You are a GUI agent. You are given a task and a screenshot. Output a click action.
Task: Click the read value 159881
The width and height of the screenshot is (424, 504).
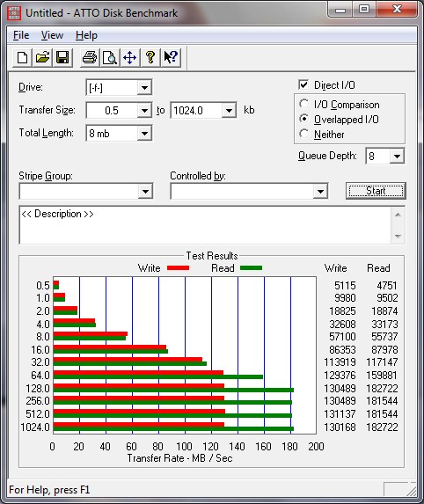[382, 375]
